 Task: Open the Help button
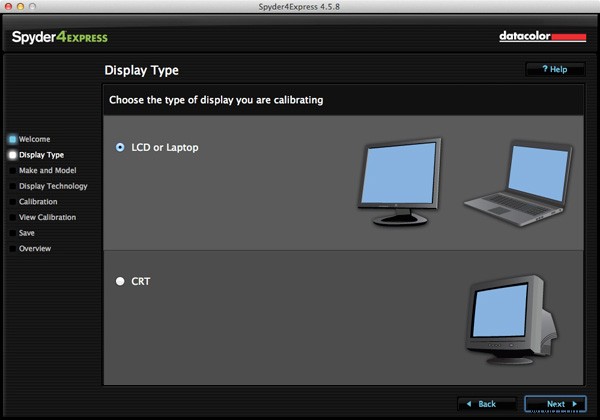(555, 69)
